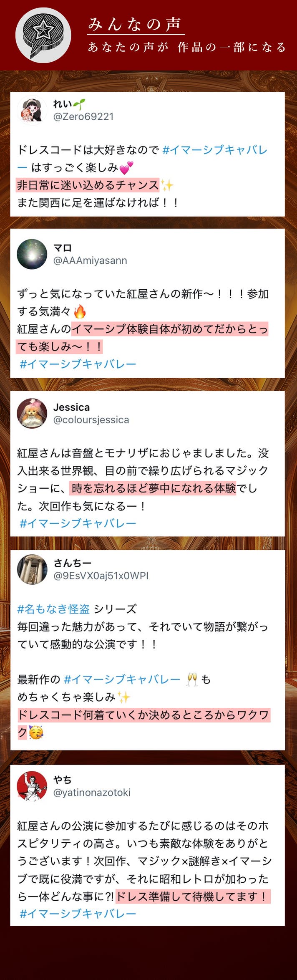Open マロ's galaxy avatar picture
Screen dimensions: 297x980
[32, 254]
